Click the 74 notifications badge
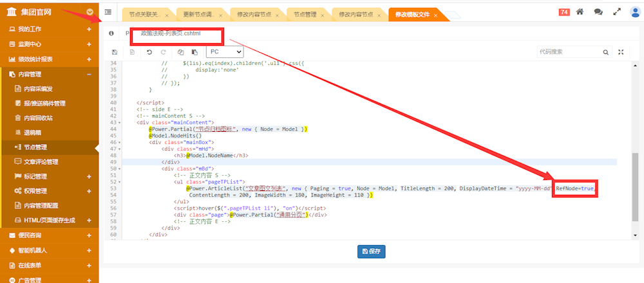Viewport: 644px width, 283px height. (563, 12)
